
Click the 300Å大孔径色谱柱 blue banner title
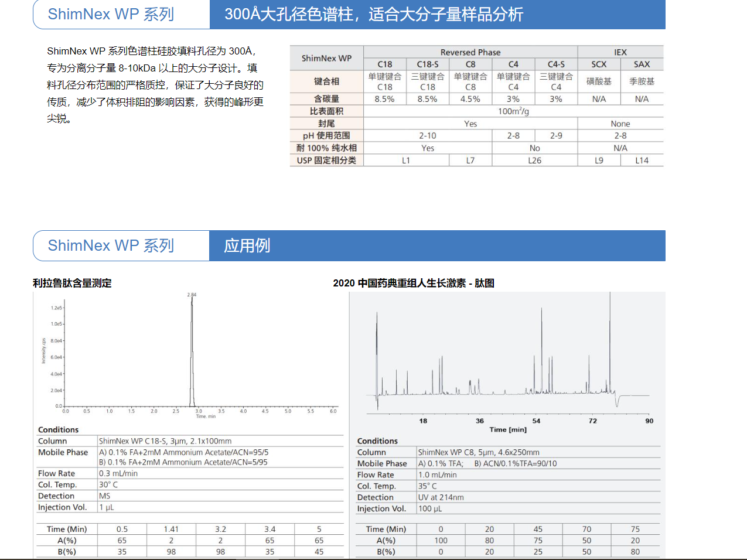pos(374,14)
